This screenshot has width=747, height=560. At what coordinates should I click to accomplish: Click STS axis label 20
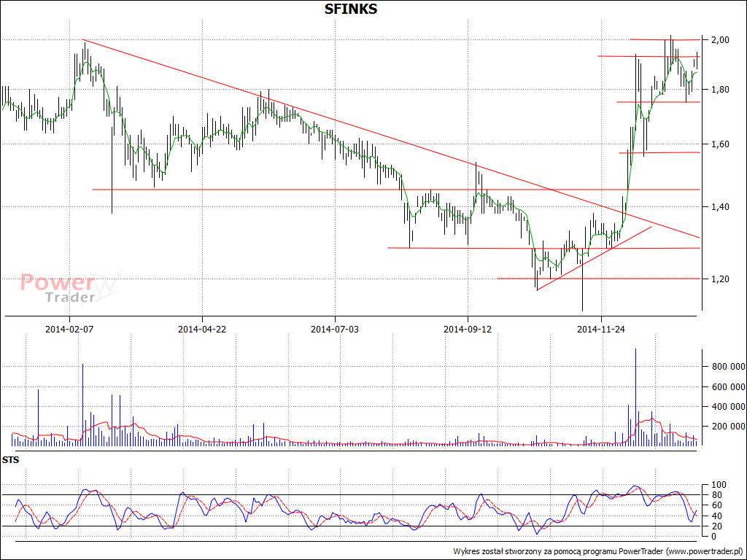tap(717, 526)
